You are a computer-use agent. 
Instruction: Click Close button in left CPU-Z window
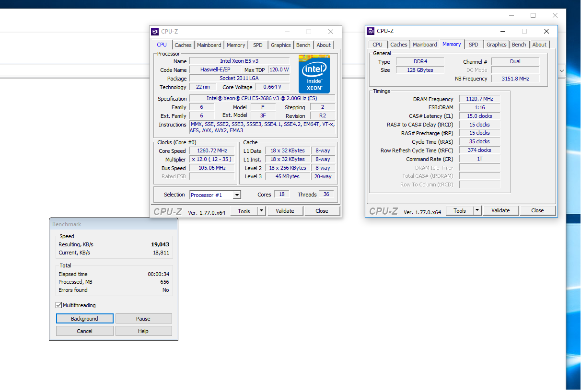(x=322, y=211)
